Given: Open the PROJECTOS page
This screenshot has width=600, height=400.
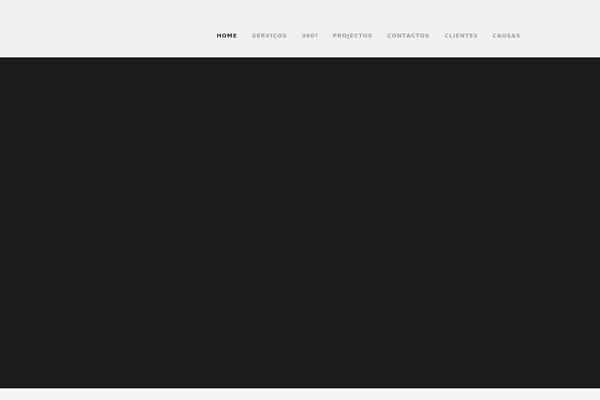Looking at the screenshot, I should pos(352,36).
